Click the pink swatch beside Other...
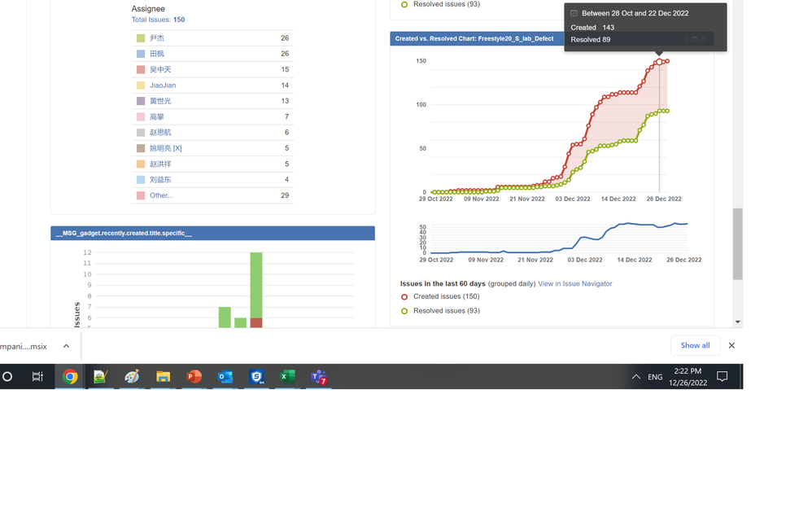This screenshot has height=508, width=812. pyautogui.click(x=141, y=195)
